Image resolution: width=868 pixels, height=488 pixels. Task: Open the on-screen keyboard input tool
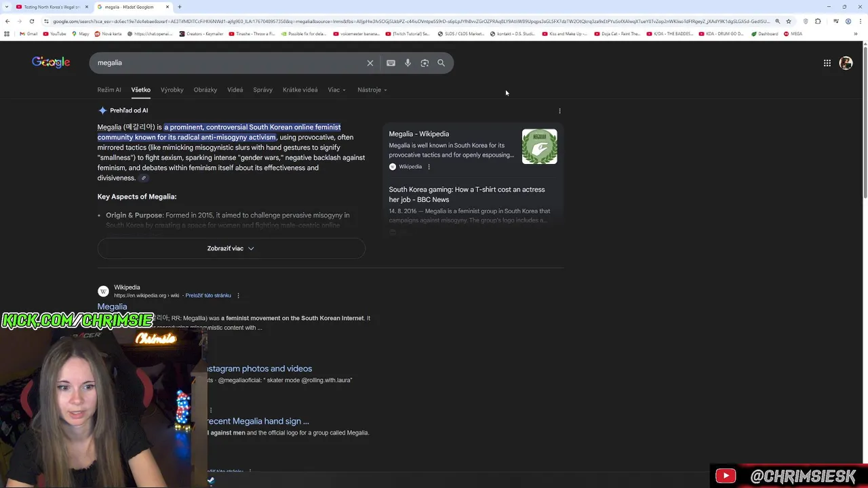click(391, 63)
